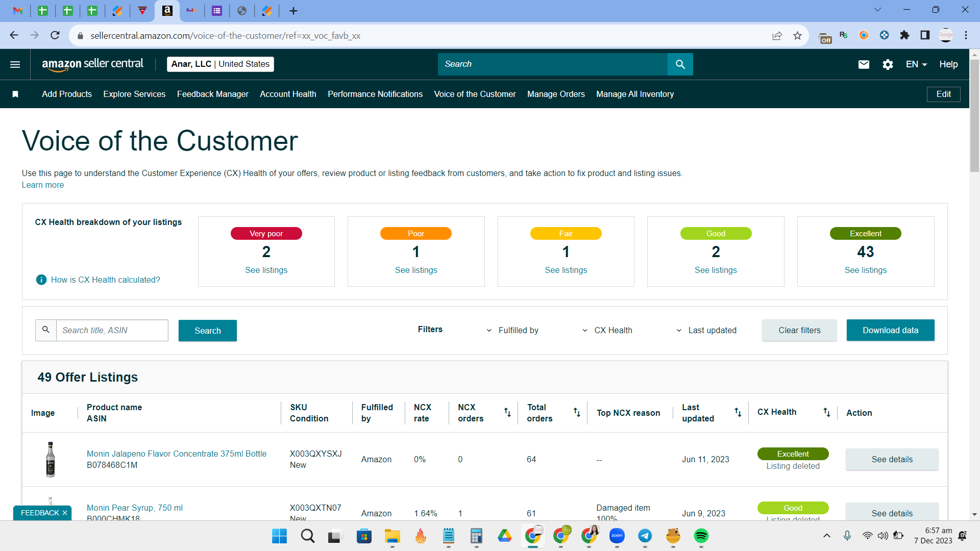Open Monin Pear Syrup product link

(x=135, y=508)
